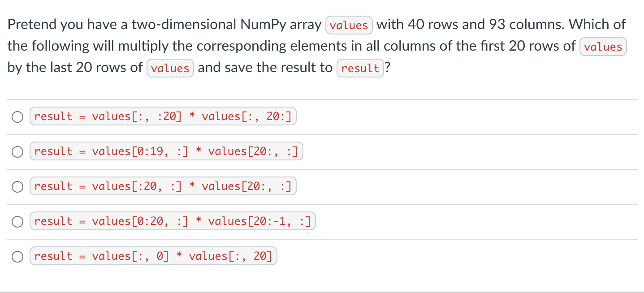Screen dimensions: 644x293
Task: Select the radio button for values[:, :20] answer
Action: click(17, 116)
